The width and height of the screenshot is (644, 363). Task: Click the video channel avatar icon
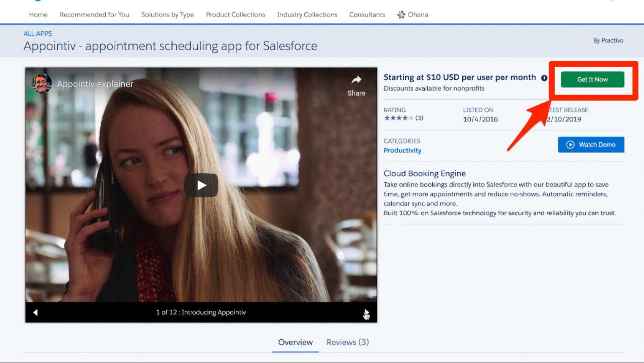pos(42,83)
